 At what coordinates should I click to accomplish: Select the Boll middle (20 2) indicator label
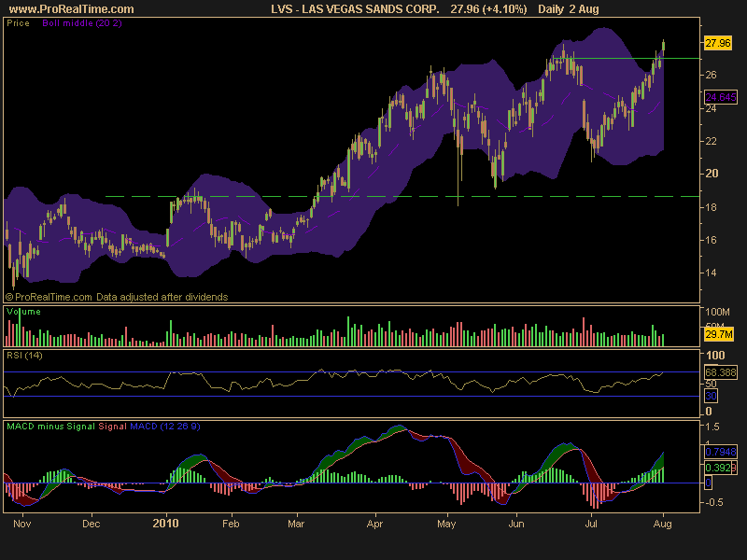[x=82, y=22]
